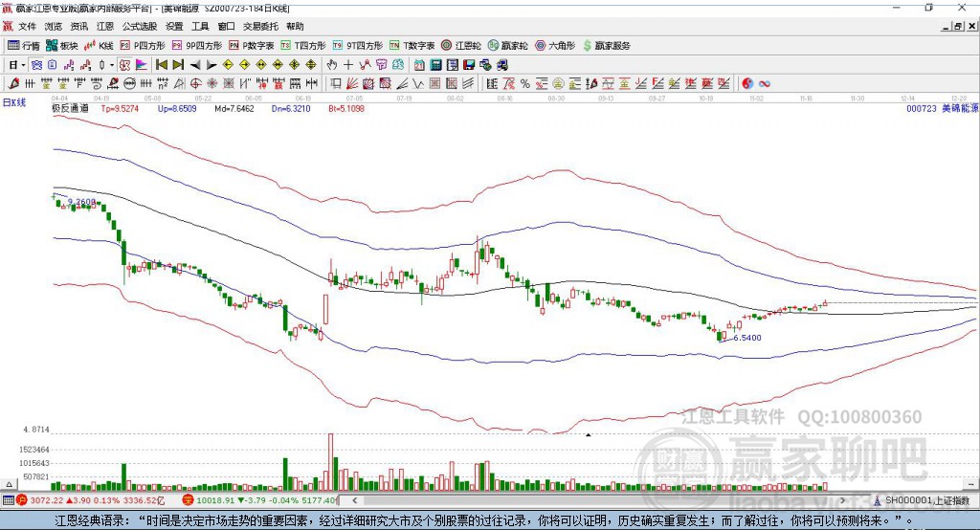
Task: Click the 深 Shenzhen index indicator
Action: (x=189, y=500)
